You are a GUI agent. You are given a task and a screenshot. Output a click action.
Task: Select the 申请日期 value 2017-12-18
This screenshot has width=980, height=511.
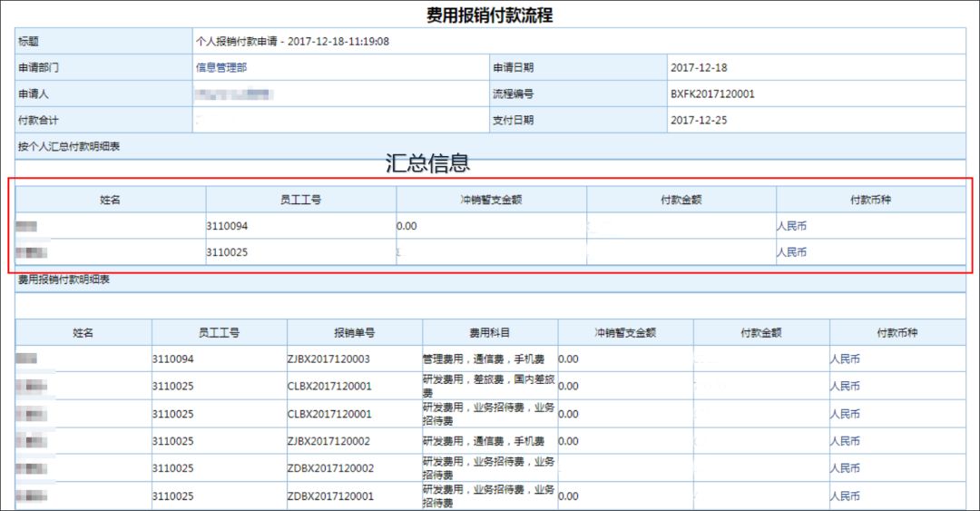point(699,67)
